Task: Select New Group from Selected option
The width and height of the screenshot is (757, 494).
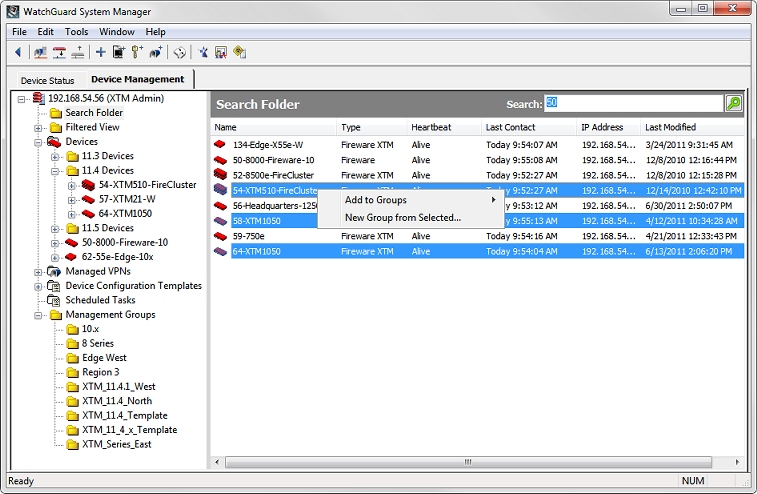Action: 402,217
